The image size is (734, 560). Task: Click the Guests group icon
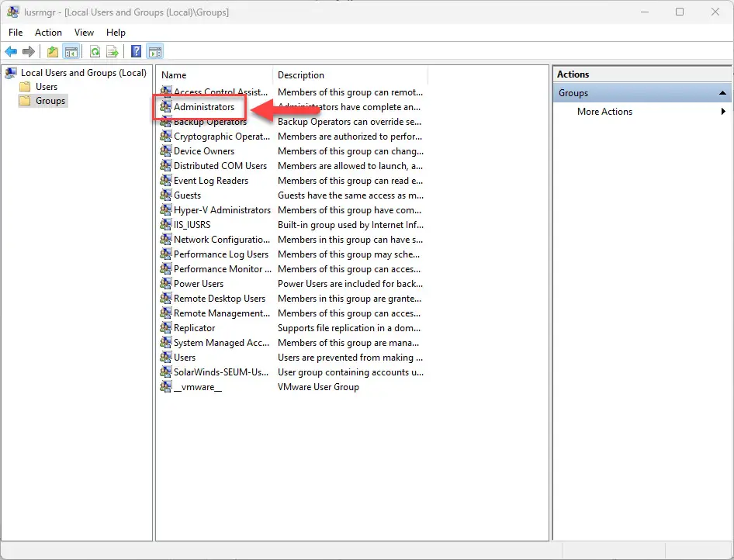(x=165, y=195)
